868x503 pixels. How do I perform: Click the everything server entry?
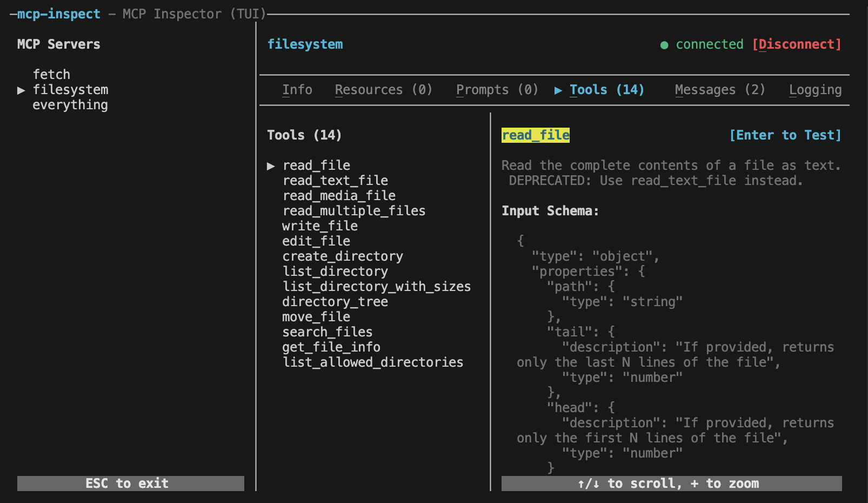70,105
